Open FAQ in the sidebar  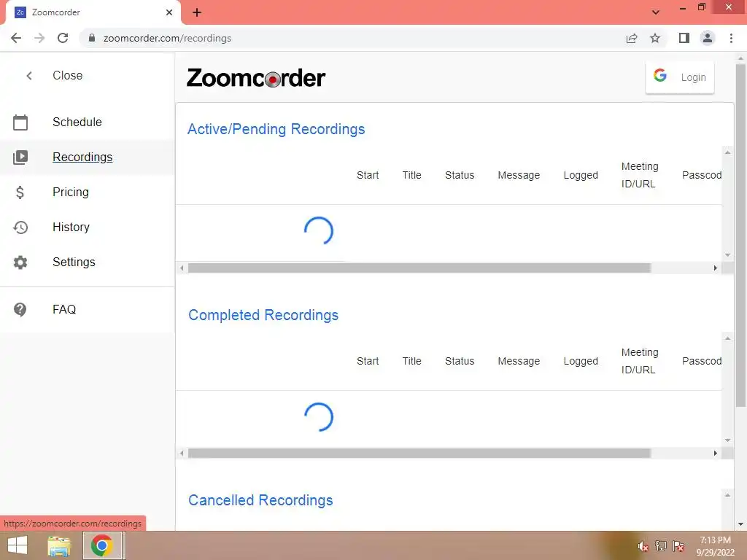(x=64, y=309)
